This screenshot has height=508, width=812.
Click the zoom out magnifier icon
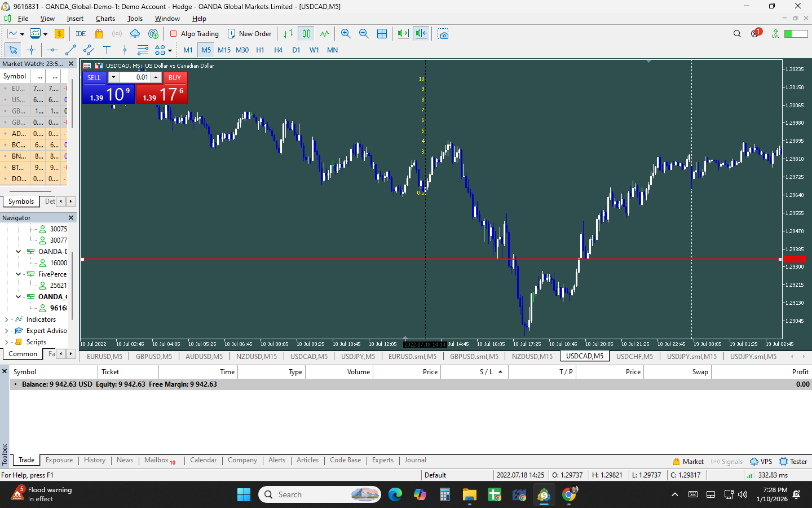(364, 34)
